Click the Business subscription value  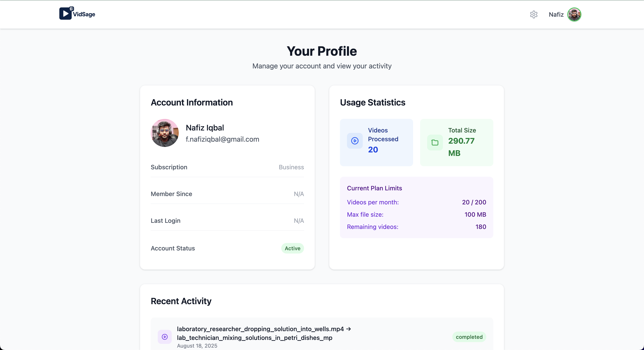pos(291,167)
